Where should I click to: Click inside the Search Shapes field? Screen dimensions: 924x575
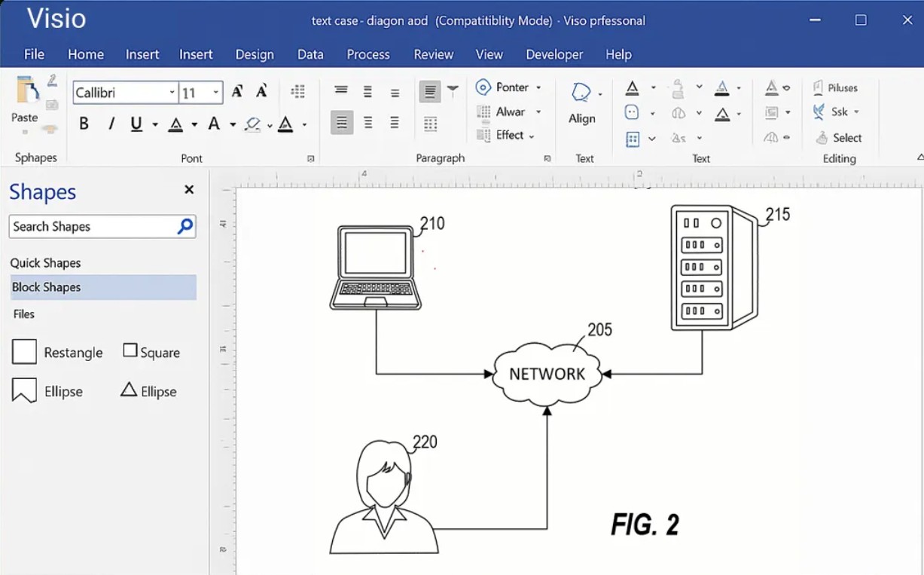point(90,226)
